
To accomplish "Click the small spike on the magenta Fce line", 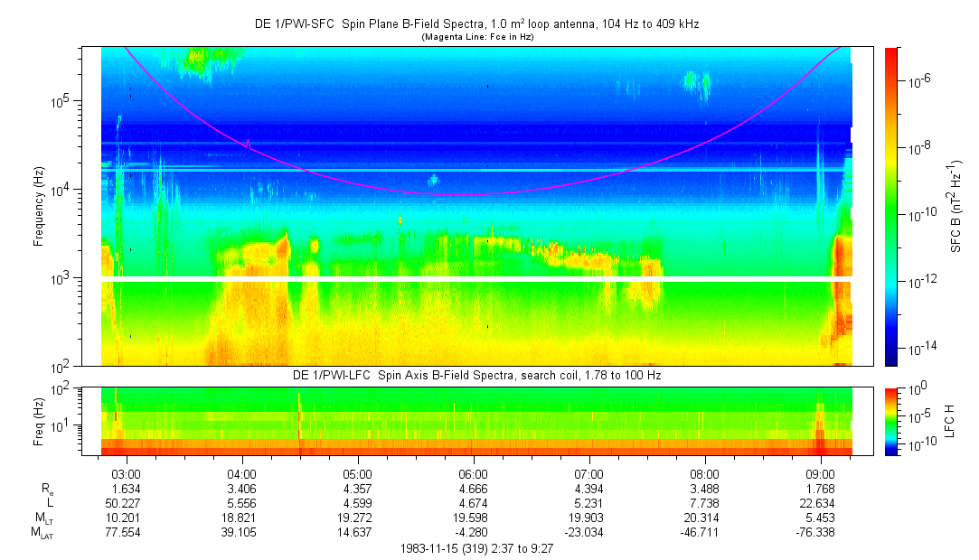I will click(248, 141).
